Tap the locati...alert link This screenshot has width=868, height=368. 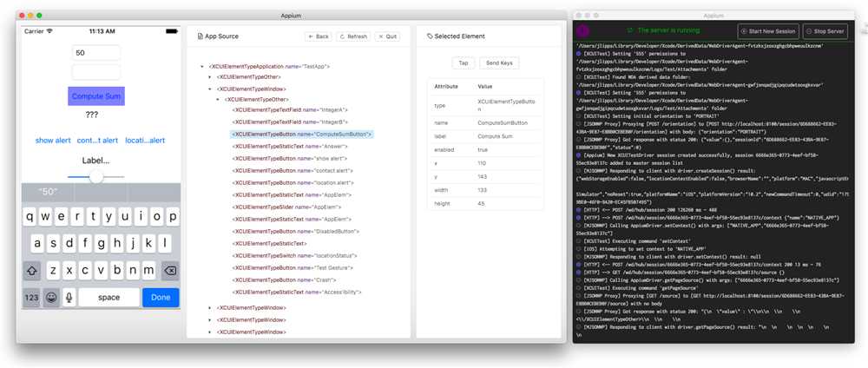click(x=145, y=141)
